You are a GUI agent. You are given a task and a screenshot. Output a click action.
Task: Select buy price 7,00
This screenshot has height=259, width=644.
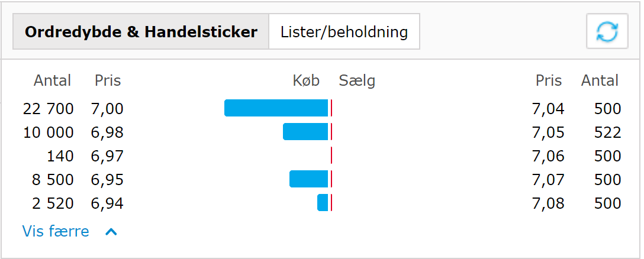(x=107, y=109)
